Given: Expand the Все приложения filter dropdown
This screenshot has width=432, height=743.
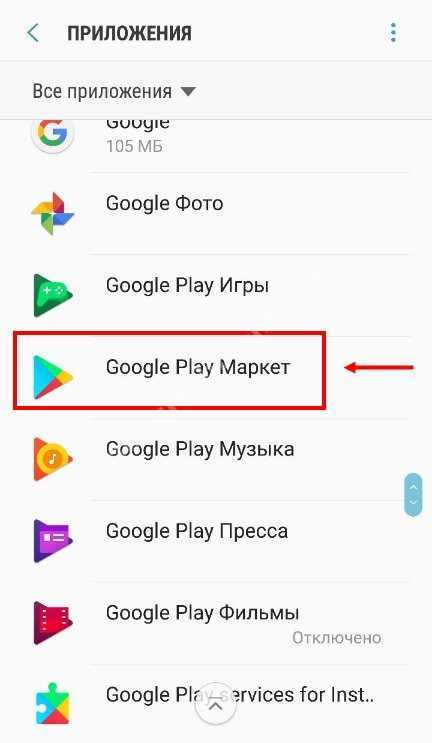Looking at the screenshot, I should click(x=114, y=91).
